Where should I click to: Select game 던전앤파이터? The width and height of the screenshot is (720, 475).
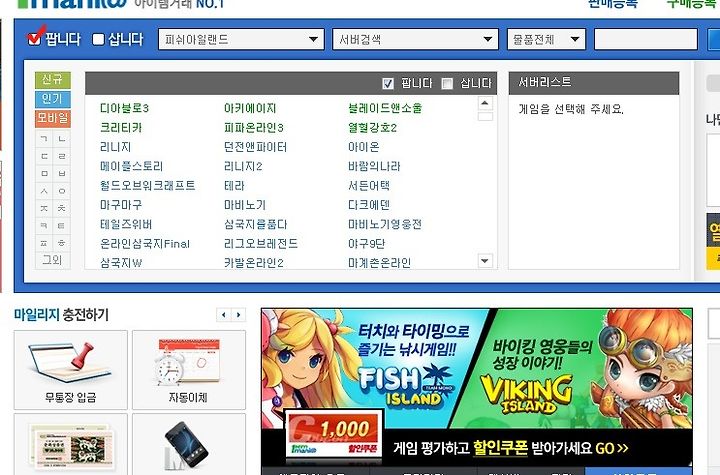(x=255, y=147)
